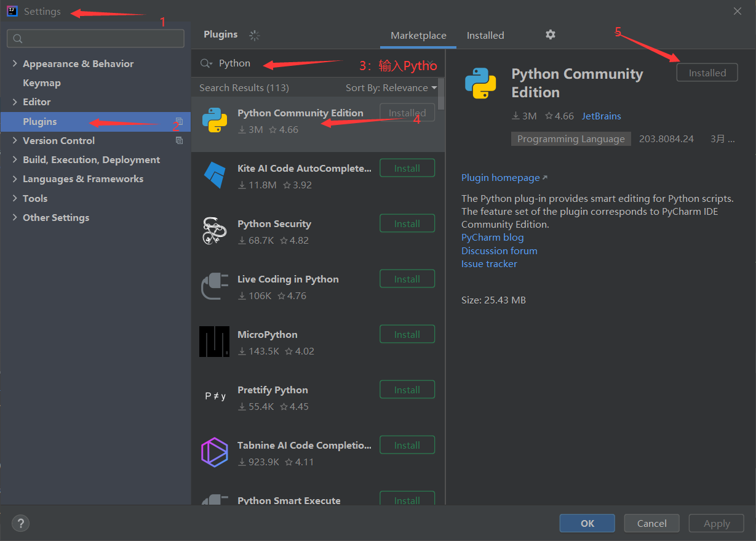This screenshot has width=756, height=541.
Task: Click the Tabnine AI Code Completion icon
Action: (215, 452)
